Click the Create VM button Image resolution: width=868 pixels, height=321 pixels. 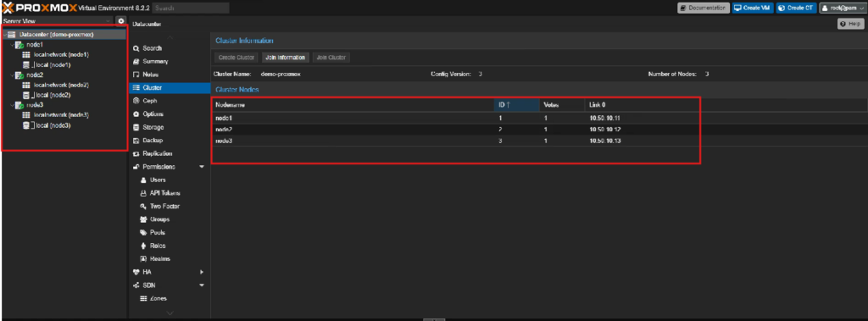[x=753, y=8]
